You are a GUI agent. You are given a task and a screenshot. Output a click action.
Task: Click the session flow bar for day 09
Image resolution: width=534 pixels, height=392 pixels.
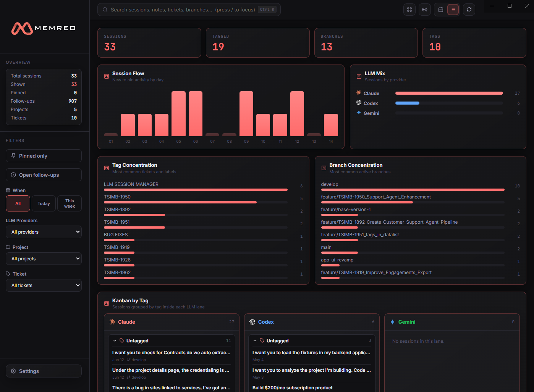(x=246, y=114)
